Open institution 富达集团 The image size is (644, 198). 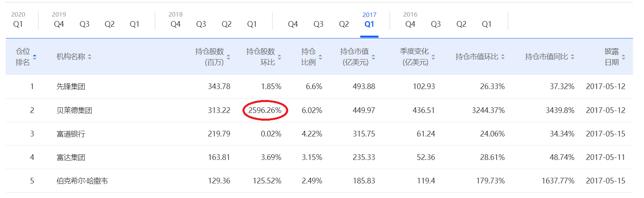click(x=71, y=158)
